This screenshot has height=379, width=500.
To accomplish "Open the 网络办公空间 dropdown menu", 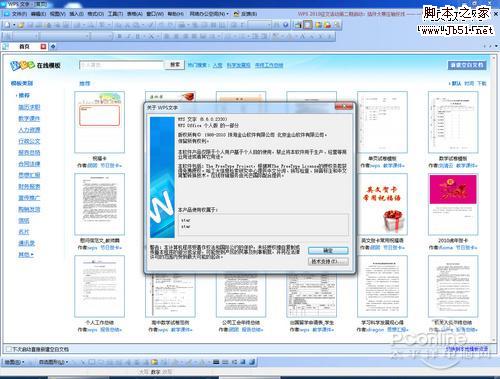I will click(x=209, y=14).
